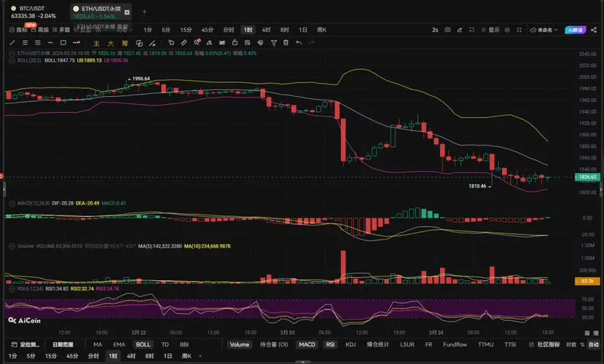Click the 定位到 locate button
This screenshot has height=364, width=604.
26,344
